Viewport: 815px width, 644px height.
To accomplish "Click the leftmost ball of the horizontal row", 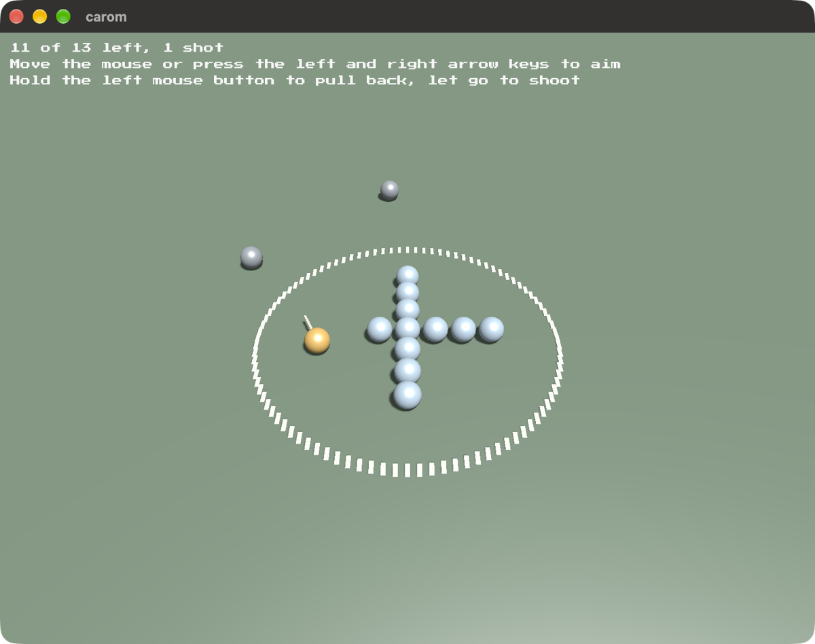I will pos(380,329).
